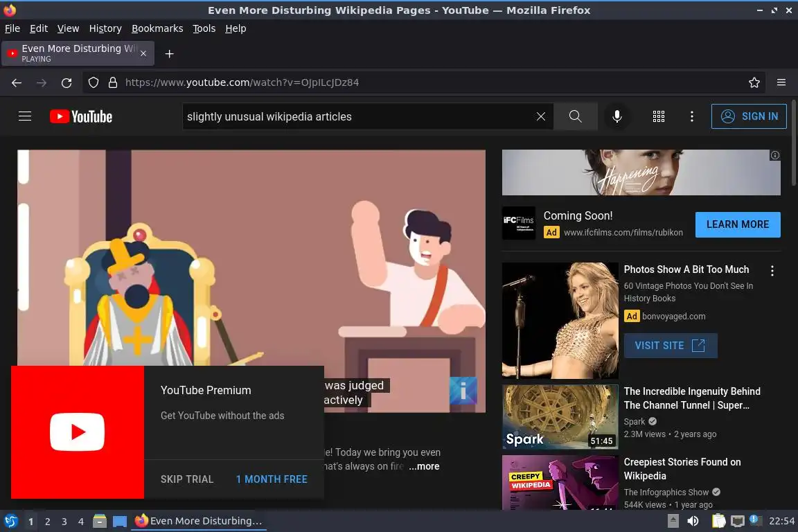This screenshot has width=798, height=532.
Task: Click the Photos Show A Bit Too Much title
Action: pos(686,269)
